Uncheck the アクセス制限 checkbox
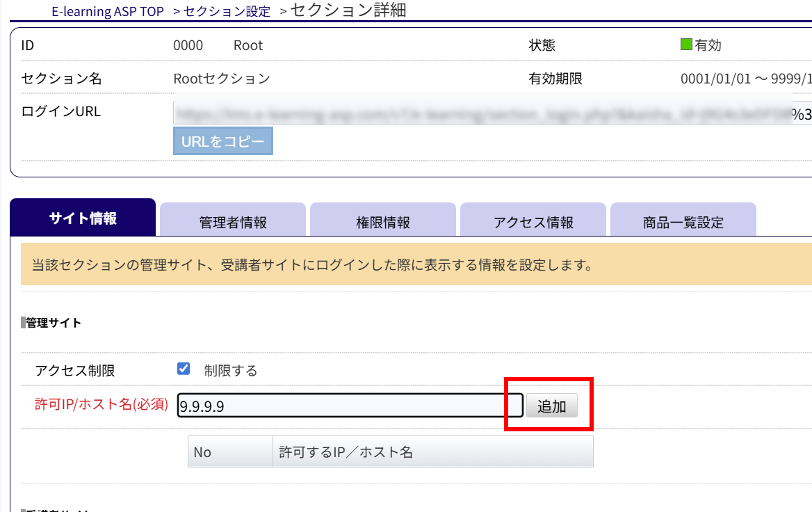Screen dimensions: 812x512 184,369
